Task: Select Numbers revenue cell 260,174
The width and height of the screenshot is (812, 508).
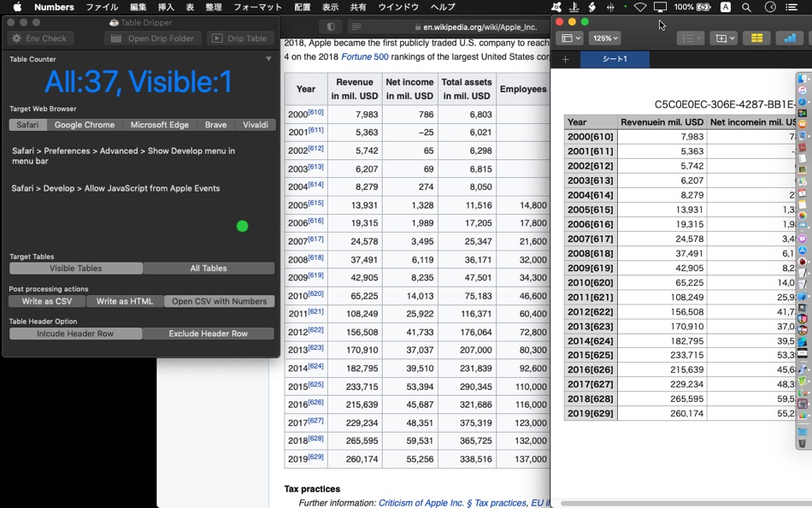Action: click(662, 413)
